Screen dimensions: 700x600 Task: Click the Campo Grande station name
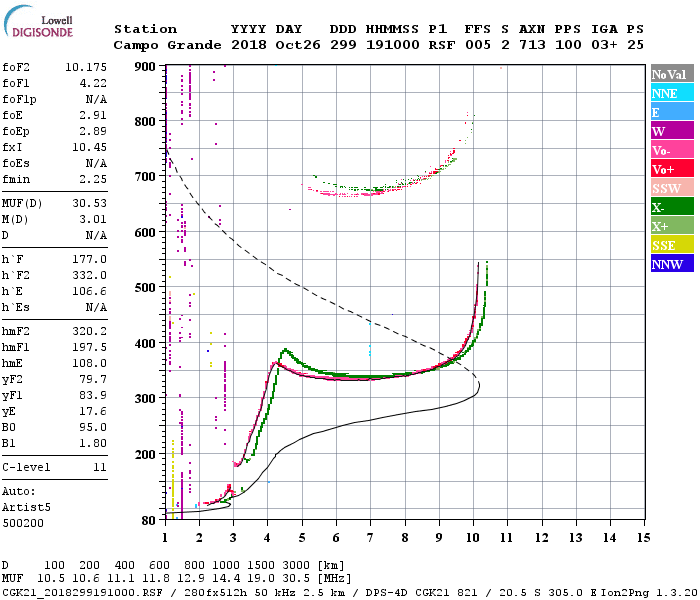pyautogui.click(x=167, y=45)
